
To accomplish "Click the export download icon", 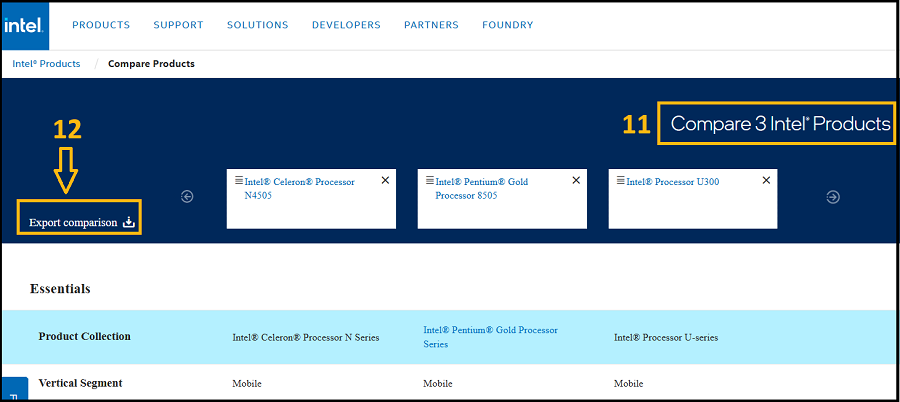I will click(x=129, y=222).
